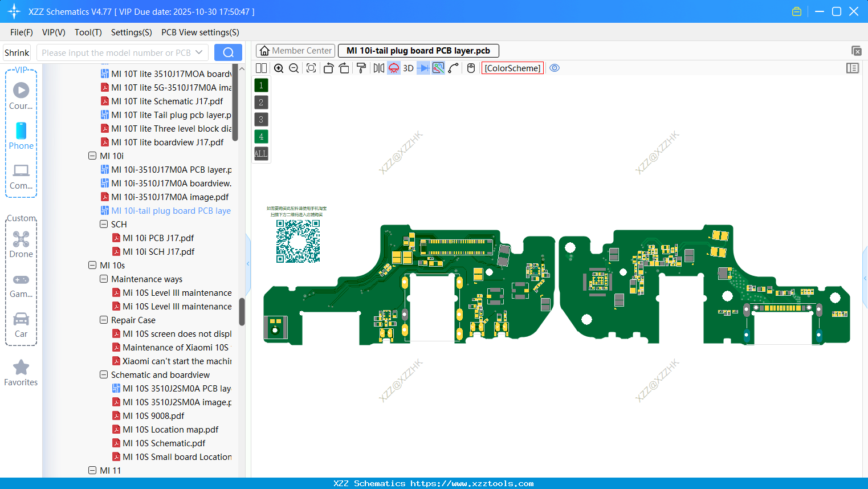Click the Shrink button
The width and height of the screenshot is (868, 489).
tap(17, 52)
